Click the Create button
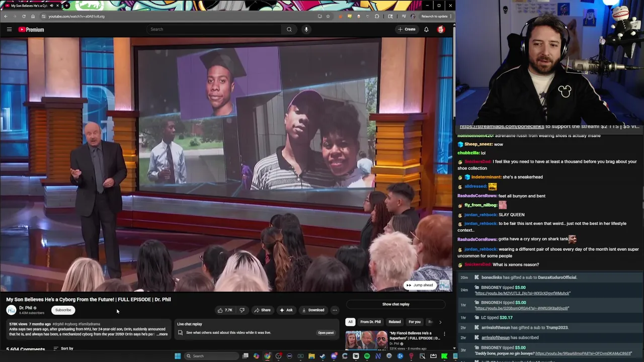The width and height of the screenshot is (644, 362). (407, 29)
